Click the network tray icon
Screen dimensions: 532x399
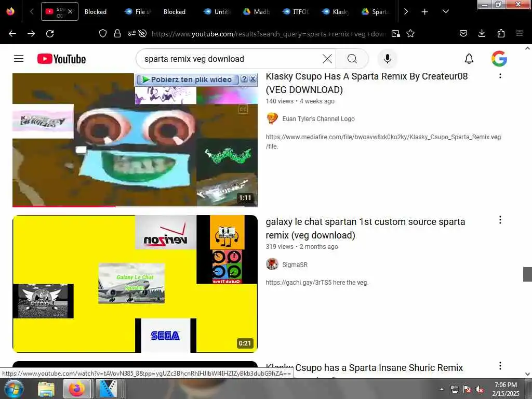pyautogui.click(x=454, y=390)
